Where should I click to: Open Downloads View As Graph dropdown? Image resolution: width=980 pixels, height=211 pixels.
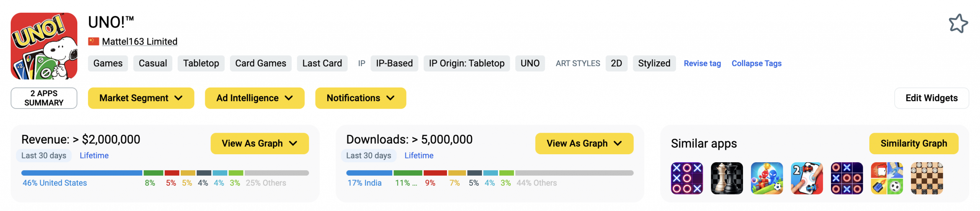pos(584,143)
